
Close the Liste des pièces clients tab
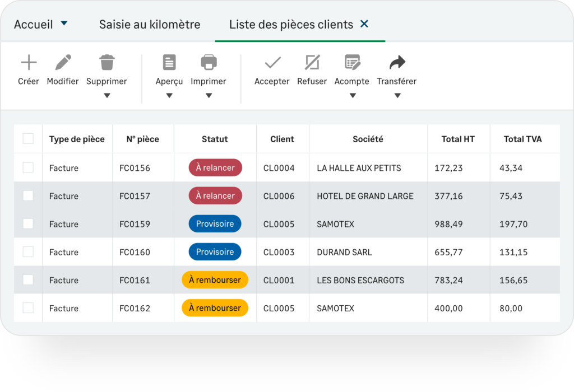point(364,24)
